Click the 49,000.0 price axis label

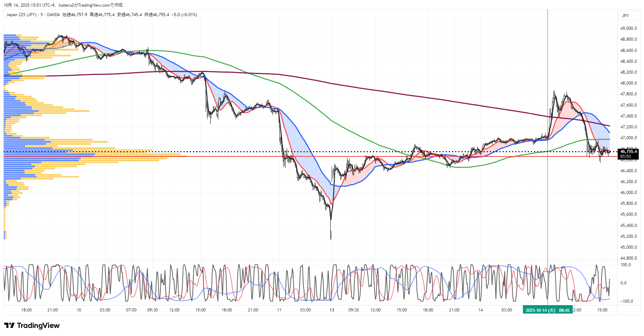[x=629, y=28]
